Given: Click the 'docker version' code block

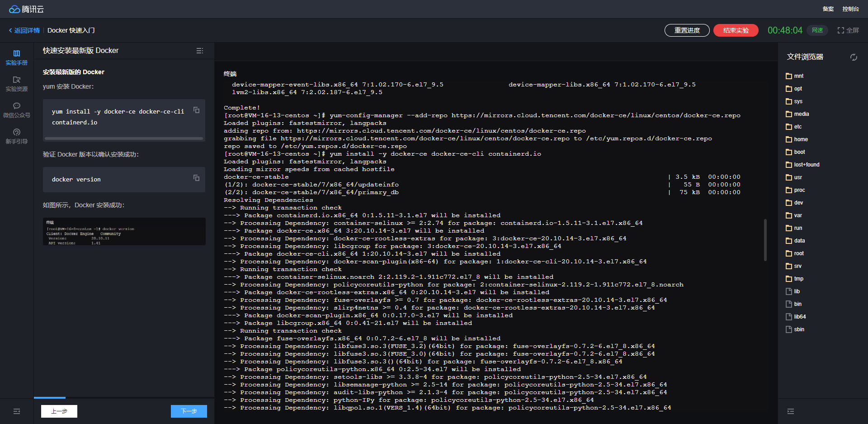Looking at the screenshot, I should 124,180.
